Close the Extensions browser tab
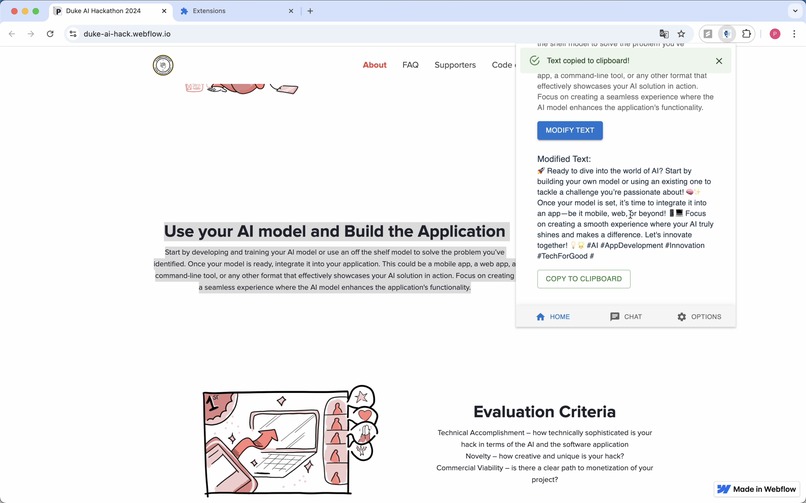Viewport: 806px width, 503px height. tap(291, 11)
